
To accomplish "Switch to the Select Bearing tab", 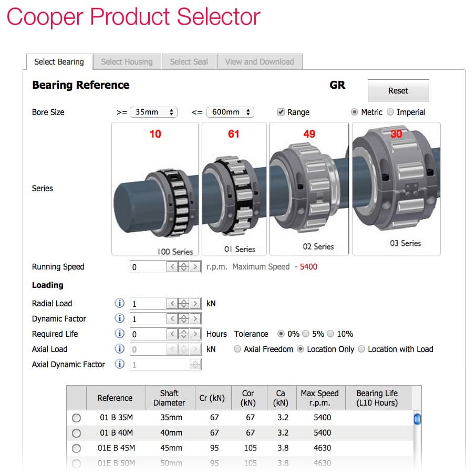I will tap(59, 62).
